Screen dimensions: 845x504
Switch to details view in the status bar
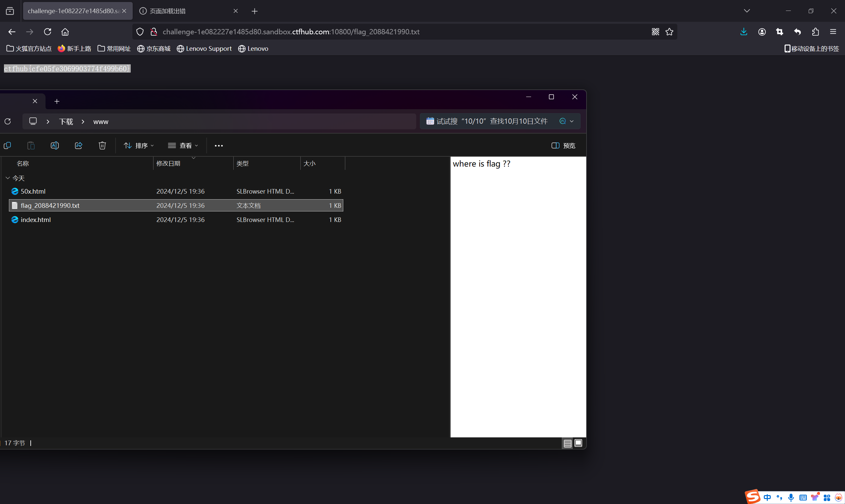[x=567, y=443]
